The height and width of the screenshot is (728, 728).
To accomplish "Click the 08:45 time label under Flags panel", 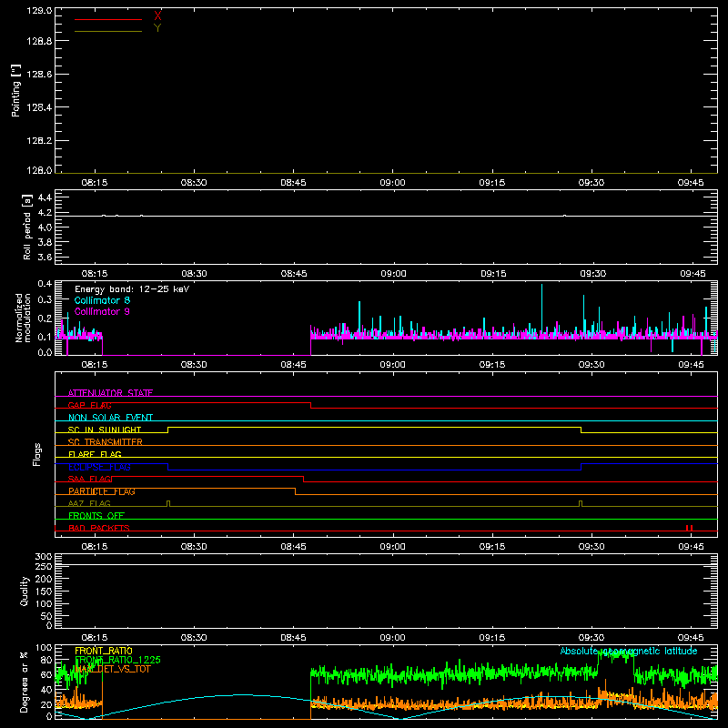I will [293, 547].
